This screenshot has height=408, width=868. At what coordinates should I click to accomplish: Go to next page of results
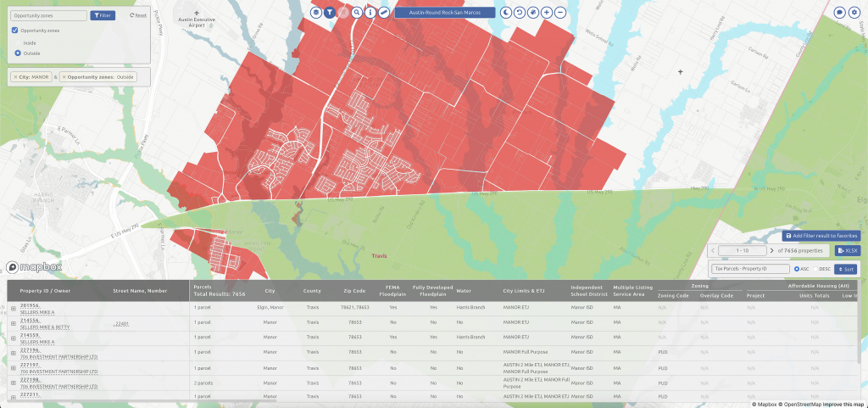(x=771, y=251)
